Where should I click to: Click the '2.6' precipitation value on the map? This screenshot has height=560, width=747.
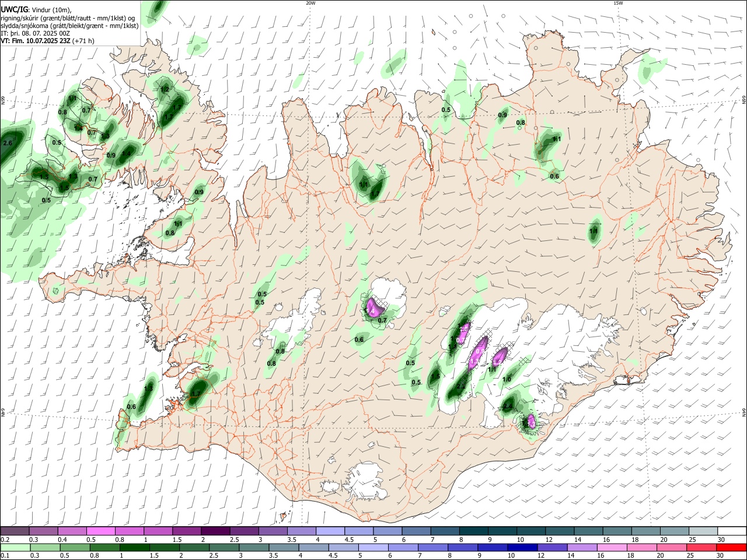(8, 143)
